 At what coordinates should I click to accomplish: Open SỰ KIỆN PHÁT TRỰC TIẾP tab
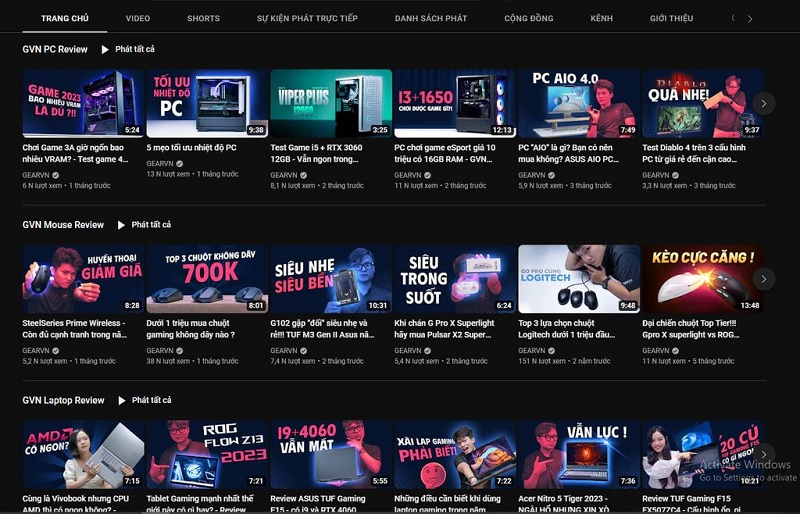point(307,18)
